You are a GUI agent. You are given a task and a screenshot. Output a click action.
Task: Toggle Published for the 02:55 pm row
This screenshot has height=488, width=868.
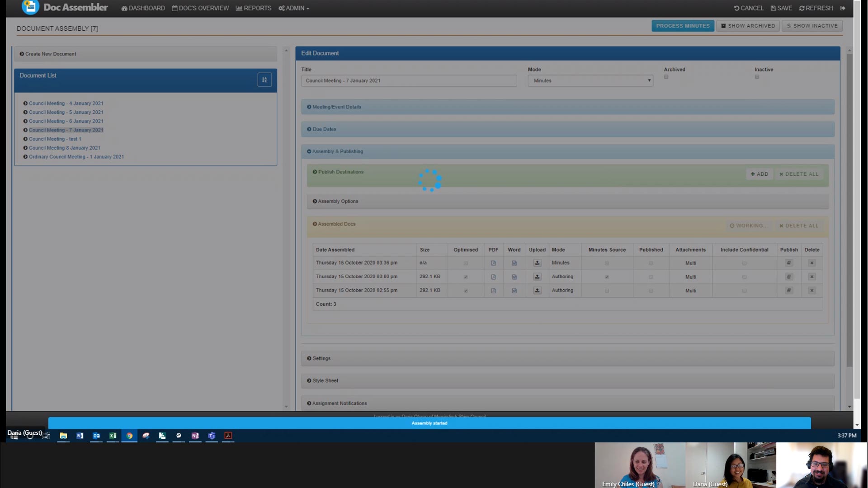pos(651,291)
